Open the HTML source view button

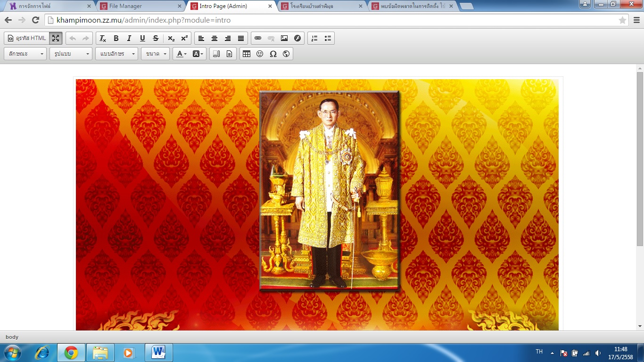tap(27, 38)
